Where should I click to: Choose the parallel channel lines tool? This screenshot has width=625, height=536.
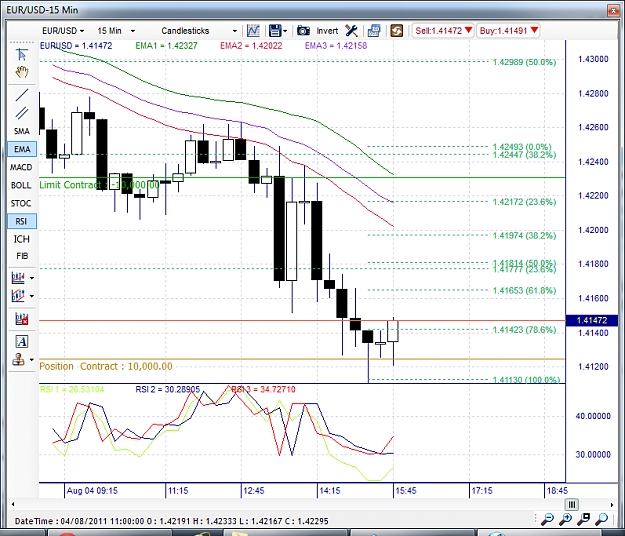22,113
